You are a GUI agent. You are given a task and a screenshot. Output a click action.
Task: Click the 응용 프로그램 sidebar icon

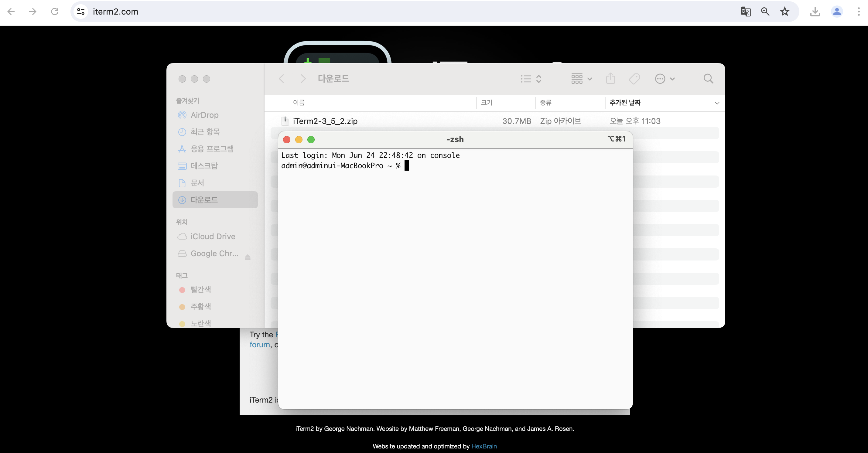[182, 149]
